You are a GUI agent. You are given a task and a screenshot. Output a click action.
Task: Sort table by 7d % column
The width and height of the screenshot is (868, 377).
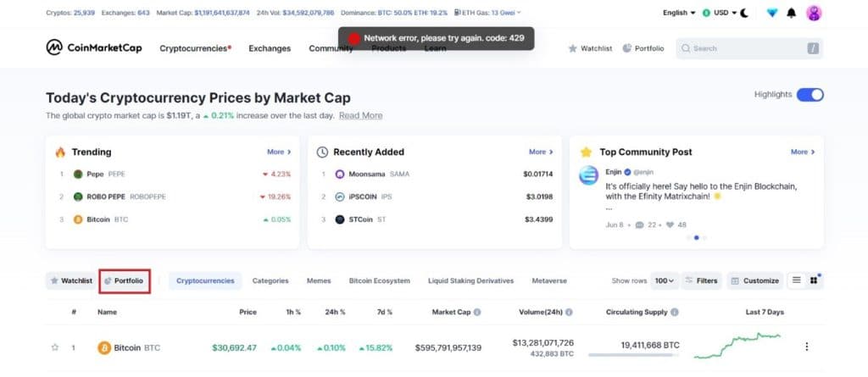pos(384,313)
